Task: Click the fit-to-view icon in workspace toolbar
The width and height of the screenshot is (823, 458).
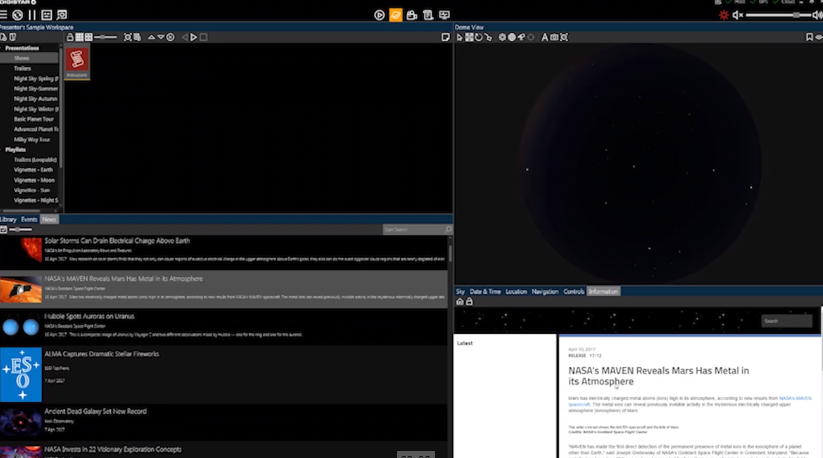Action: click(x=128, y=37)
